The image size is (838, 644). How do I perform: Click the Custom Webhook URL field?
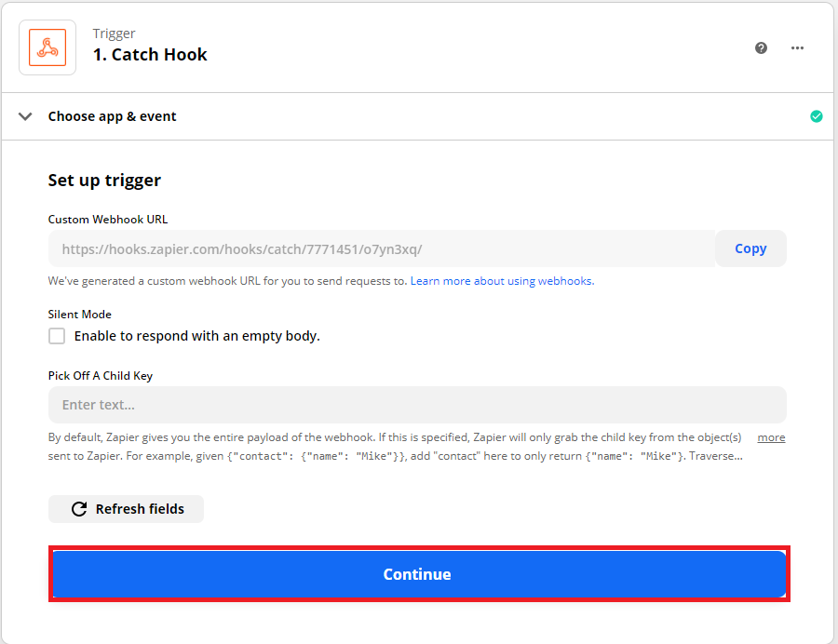(382, 248)
